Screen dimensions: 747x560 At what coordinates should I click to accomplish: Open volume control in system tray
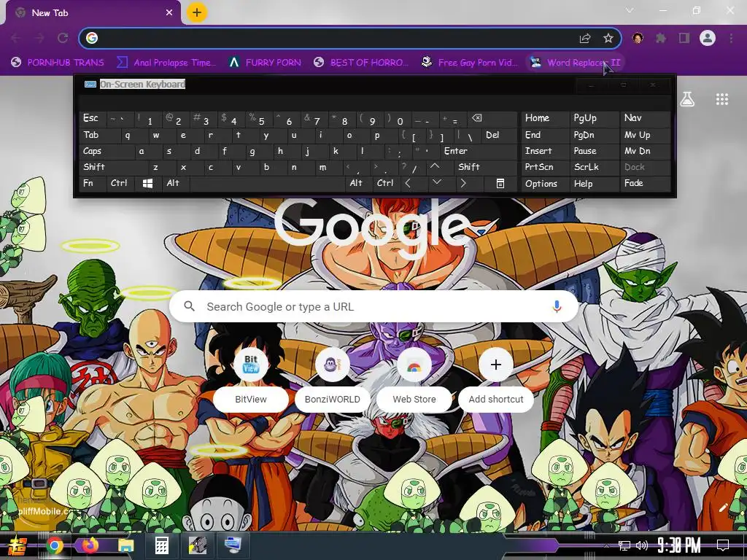click(x=642, y=545)
